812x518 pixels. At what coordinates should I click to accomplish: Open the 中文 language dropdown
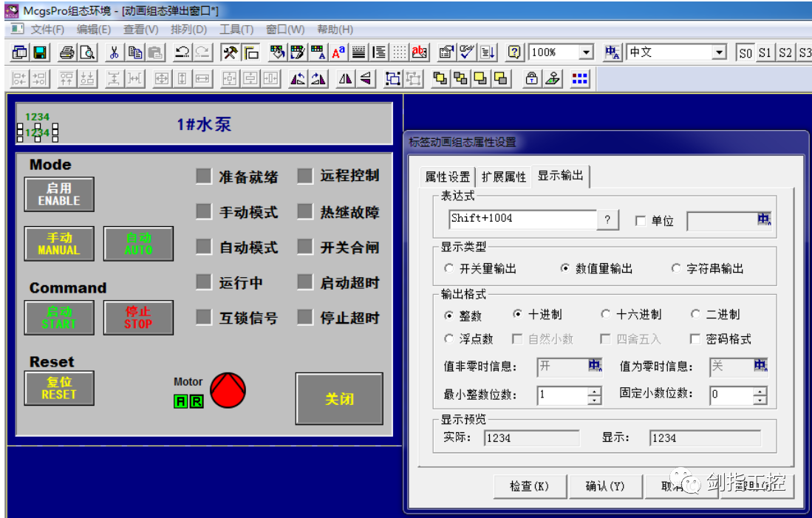tap(717, 52)
